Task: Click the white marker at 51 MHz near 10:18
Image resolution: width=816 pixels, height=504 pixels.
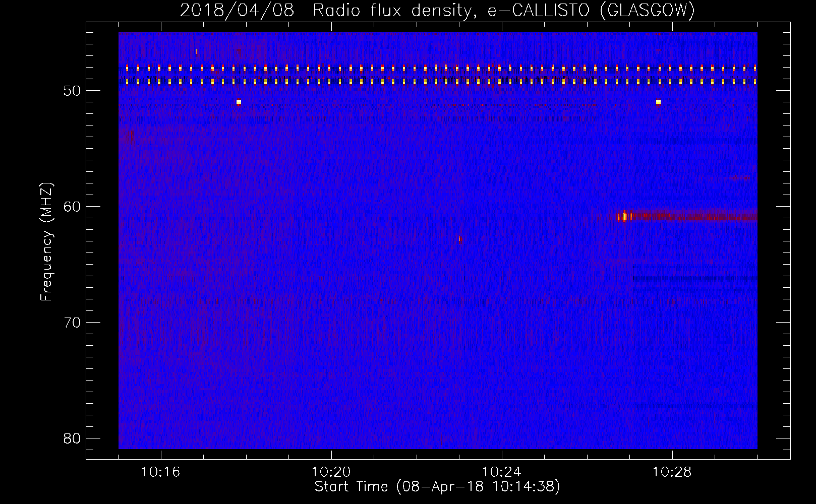Action: tap(239, 102)
